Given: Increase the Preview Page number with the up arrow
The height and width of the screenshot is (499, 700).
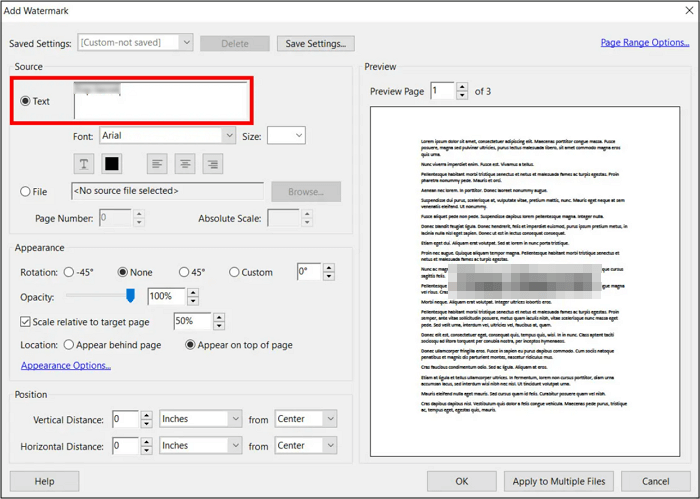Looking at the screenshot, I should (x=461, y=87).
